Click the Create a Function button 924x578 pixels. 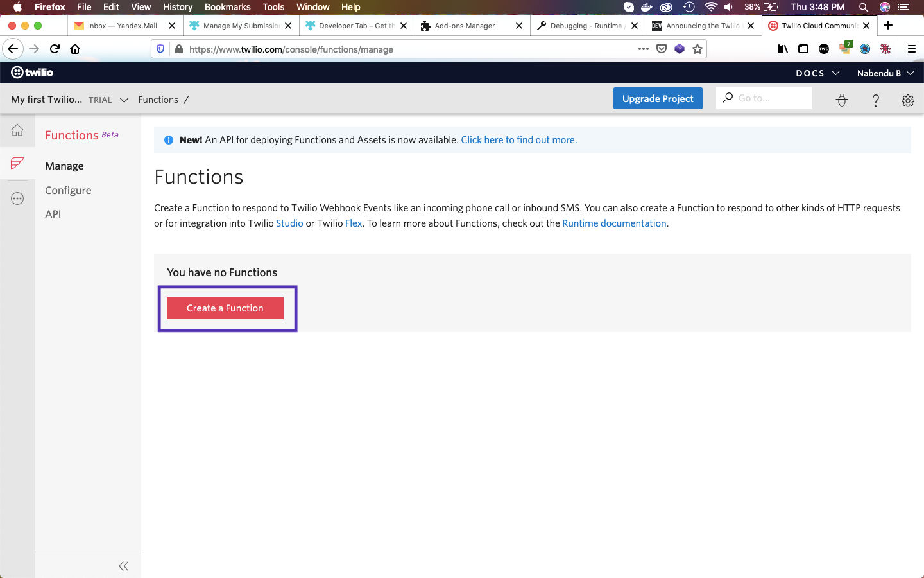[x=225, y=308]
